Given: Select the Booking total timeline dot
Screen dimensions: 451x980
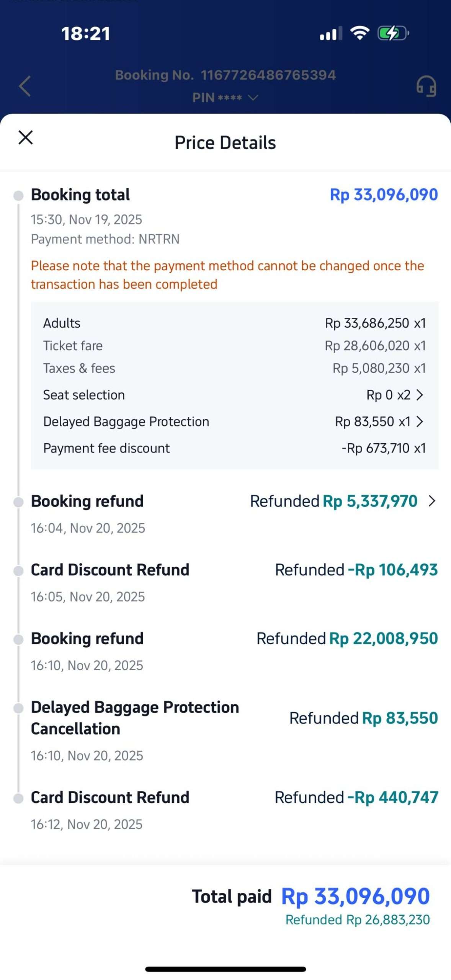Looking at the screenshot, I should click(x=18, y=196).
